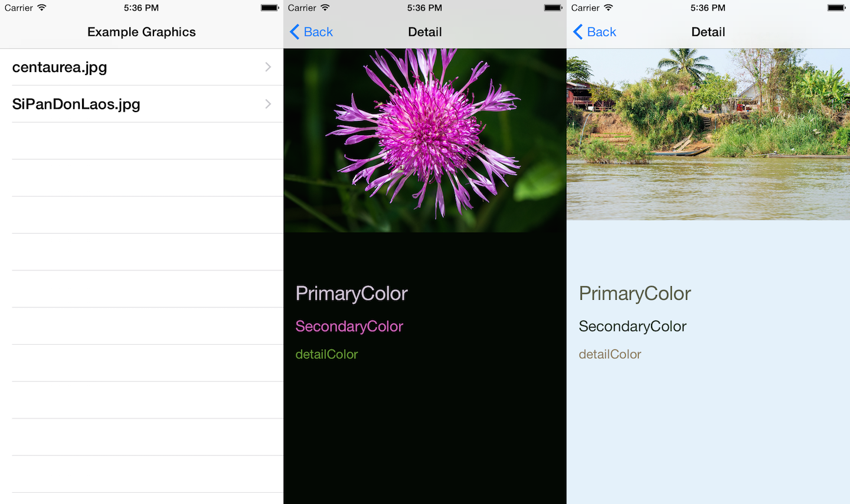Tap the chevron on centaurea.jpg row
The width and height of the screenshot is (850, 504).
point(268,67)
